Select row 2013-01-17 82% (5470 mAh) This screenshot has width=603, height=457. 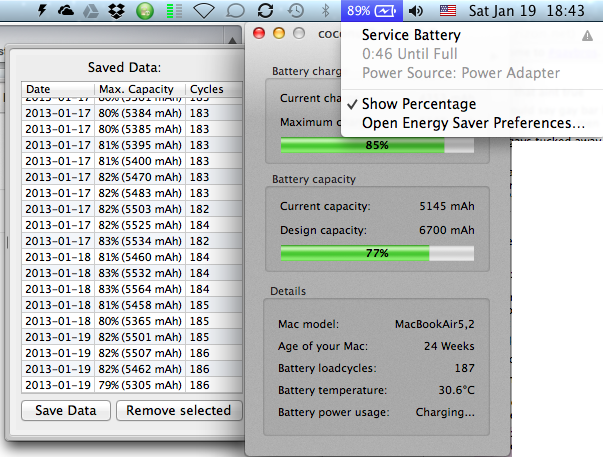click(x=132, y=177)
